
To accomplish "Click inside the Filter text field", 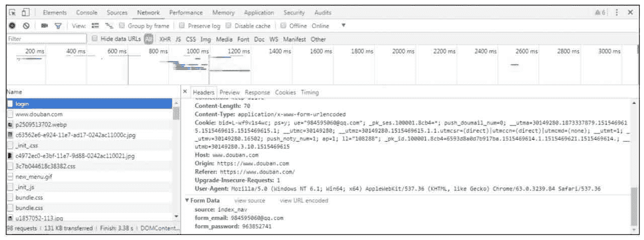I will [x=45, y=39].
